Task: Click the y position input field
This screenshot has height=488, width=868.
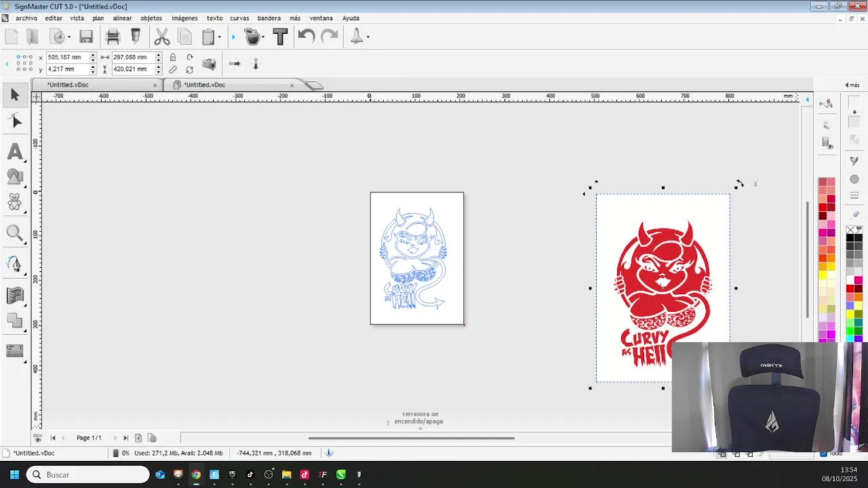Action: [x=68, y=69]
